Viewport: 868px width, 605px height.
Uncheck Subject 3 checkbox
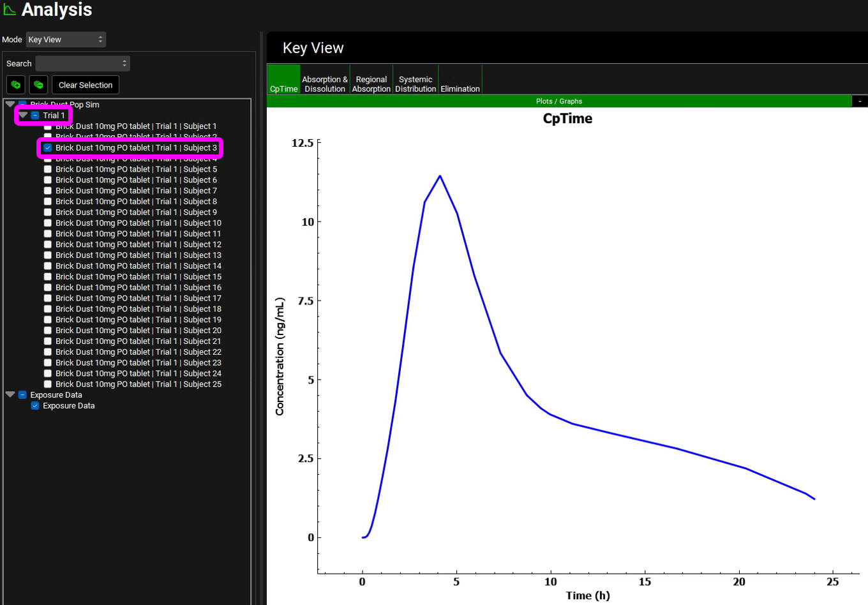point(48,148)
